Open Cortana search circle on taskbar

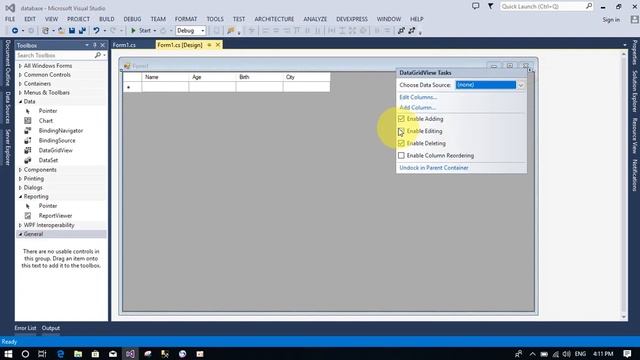pos(25,354)
